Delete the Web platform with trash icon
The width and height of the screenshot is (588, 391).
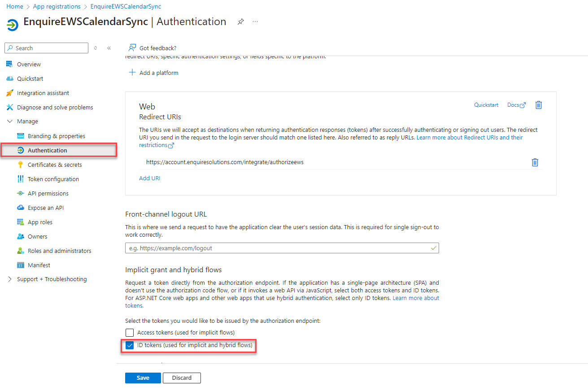tap(539, 105)
